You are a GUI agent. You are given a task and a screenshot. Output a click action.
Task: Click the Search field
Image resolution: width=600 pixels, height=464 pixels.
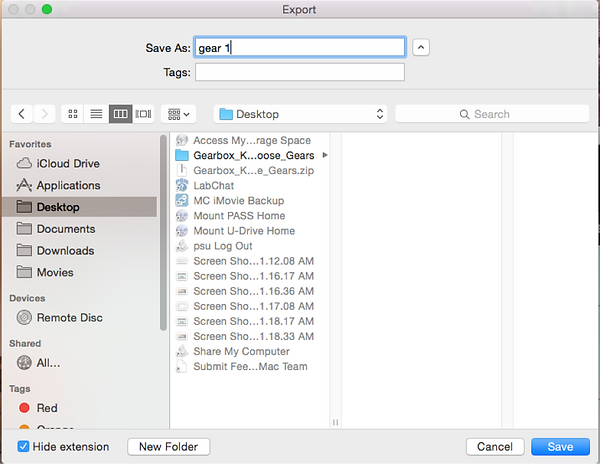coord(492,114)
